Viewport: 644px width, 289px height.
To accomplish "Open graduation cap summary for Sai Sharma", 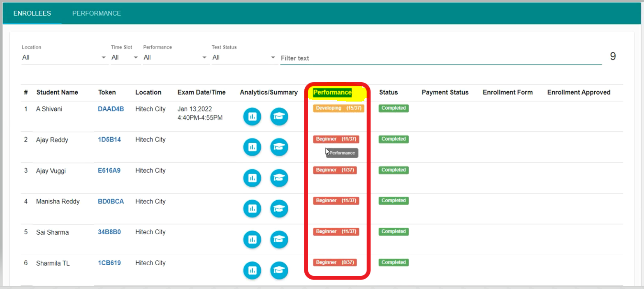I will [x=279, y=240].
